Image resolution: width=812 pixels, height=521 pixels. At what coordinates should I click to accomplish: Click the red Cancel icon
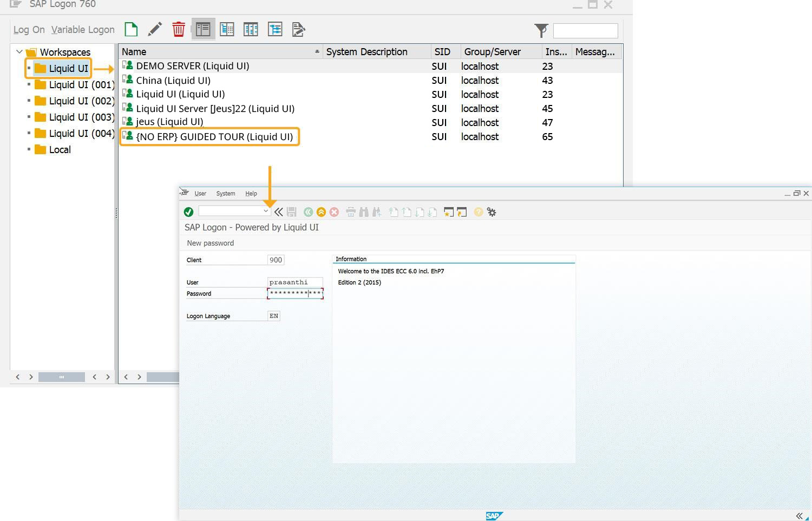[334, 212]
